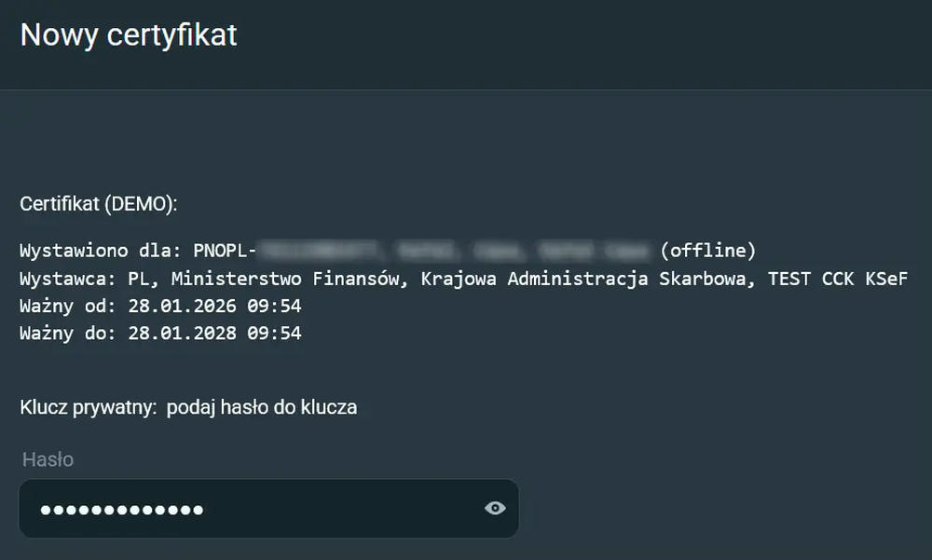Screen dimensions: 932x560
Task: Toggle password visibility with the eye icon
Action: 494,509
